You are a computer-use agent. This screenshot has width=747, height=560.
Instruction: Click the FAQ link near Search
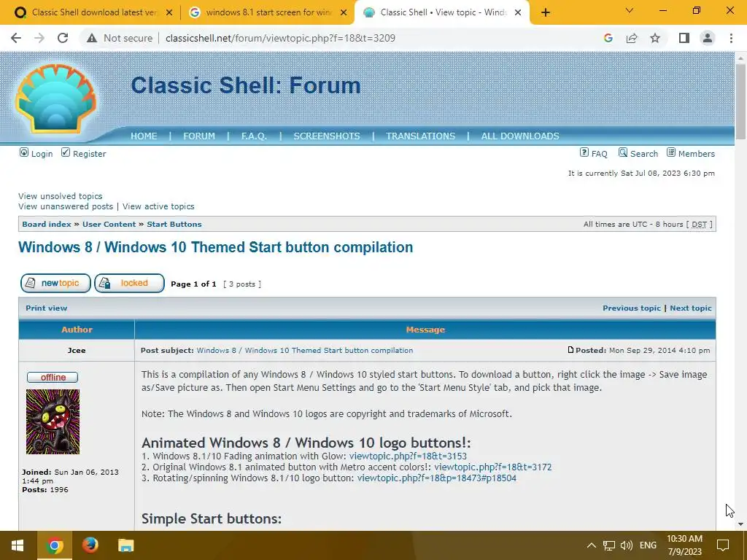tap(600, 154)
